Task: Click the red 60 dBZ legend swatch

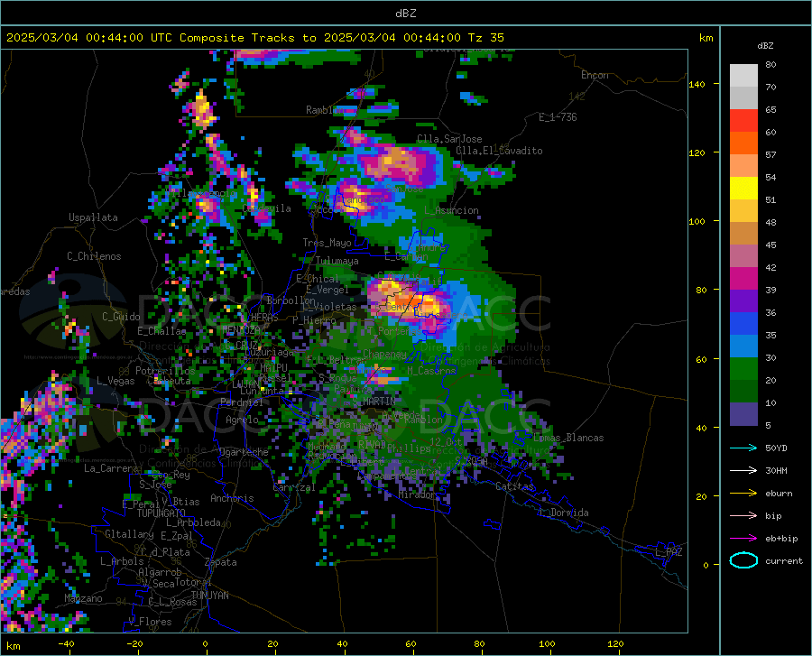Action: [743, 121]
